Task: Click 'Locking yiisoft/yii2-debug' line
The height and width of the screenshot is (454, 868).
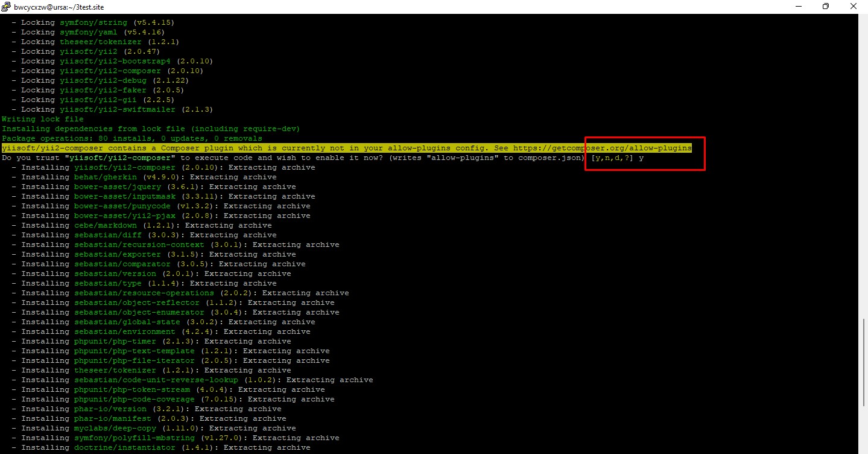Action: (x=100, y=80)
